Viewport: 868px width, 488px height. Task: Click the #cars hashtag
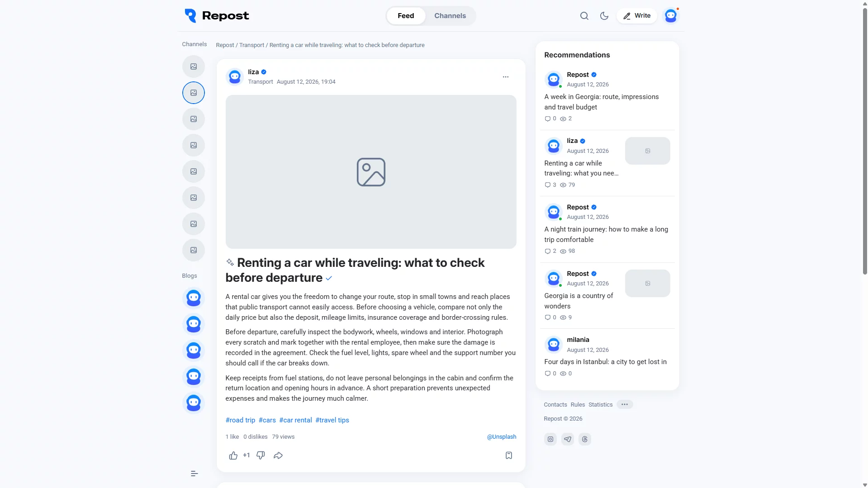pyautogui.click(x=267, y=420)
